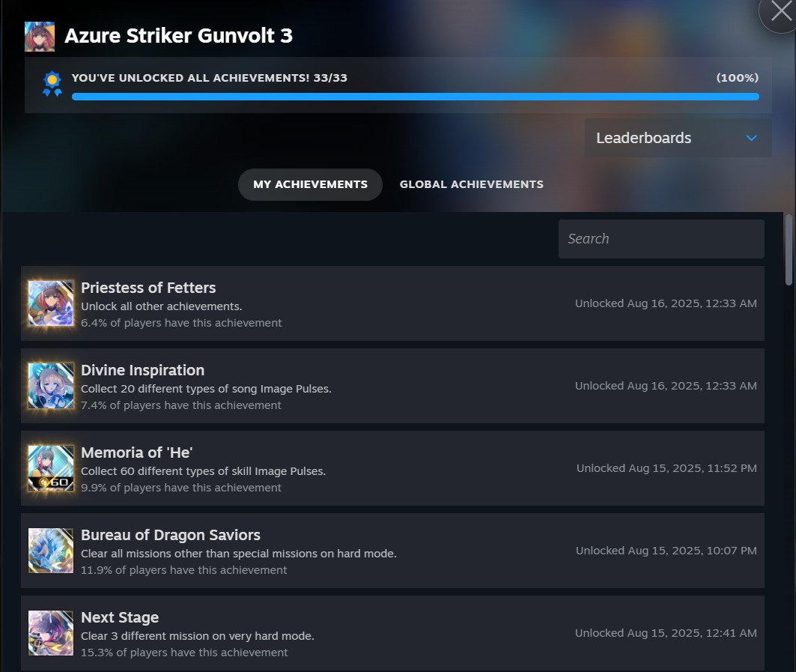
Task: Click the hard mode missions description text
Action: pyautogui.click(x=239, y=553)
